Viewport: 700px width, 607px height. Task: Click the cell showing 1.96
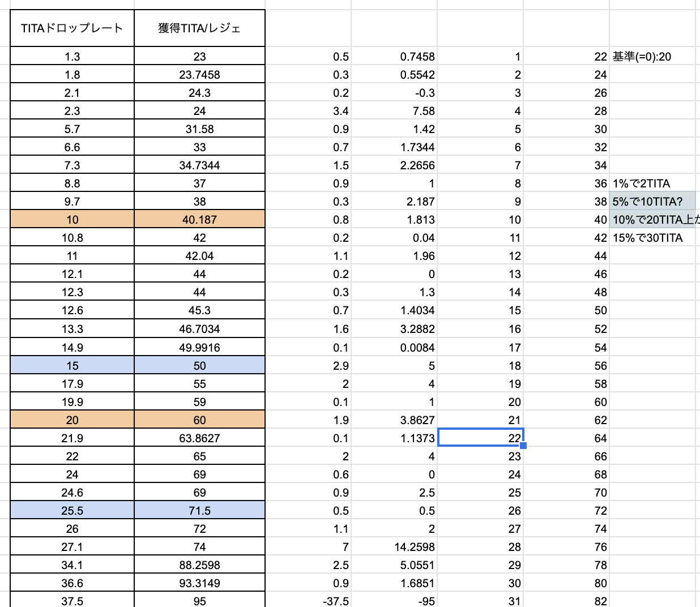(x=395, y=255)
